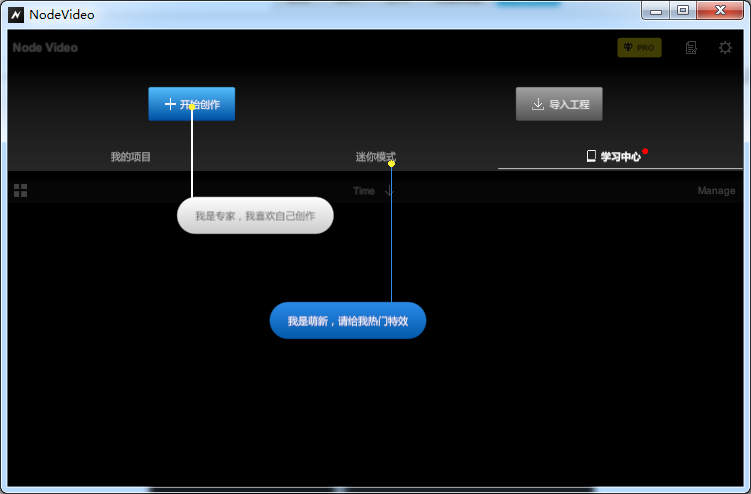Screen dimensions: 751x494
Task: Maximize the NodeVideo window
Action: pyautogui.click(x=683, y=11)
